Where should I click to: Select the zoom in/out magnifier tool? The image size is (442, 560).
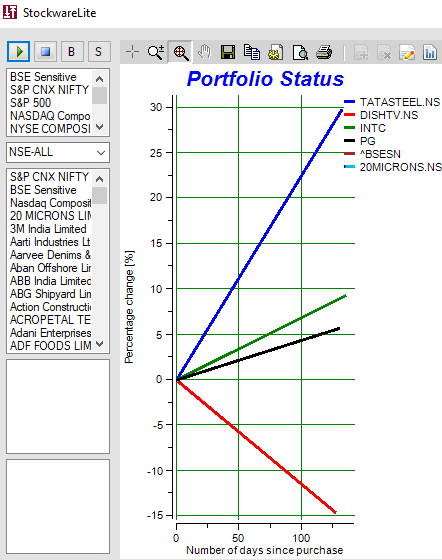156,52
